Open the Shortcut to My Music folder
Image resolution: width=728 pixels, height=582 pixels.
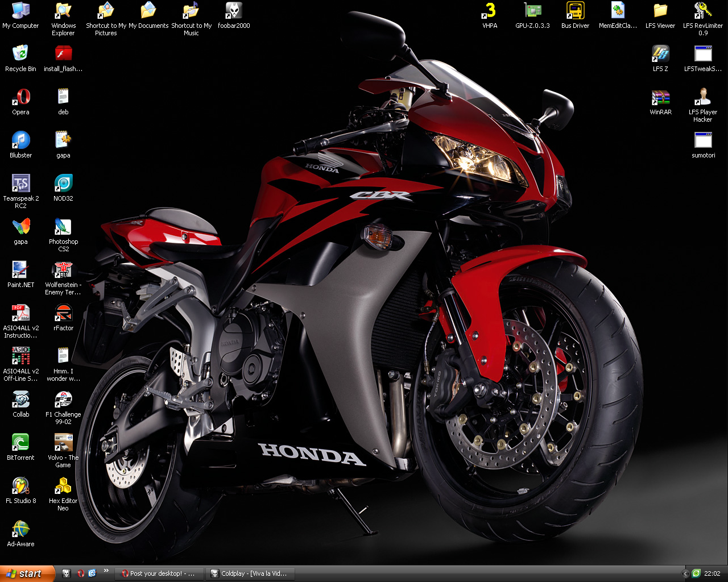[191, 19]
